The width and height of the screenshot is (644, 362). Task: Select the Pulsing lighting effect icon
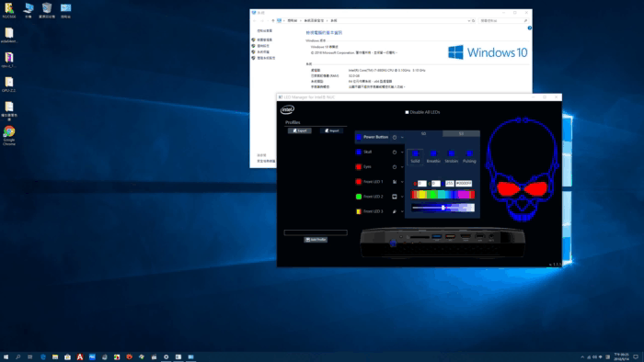point(469,153)
